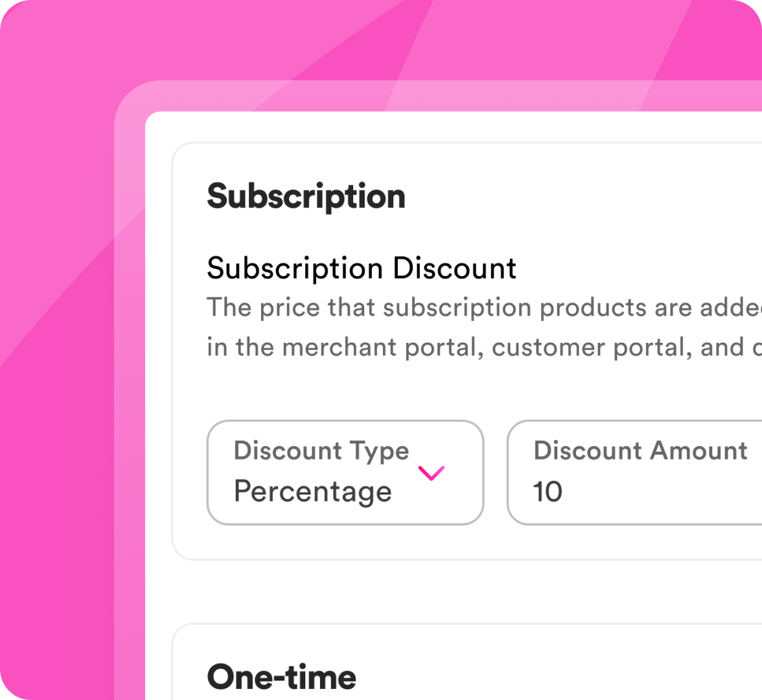Click the word "subscription" in the description
Image resolution: width=762 pixels, height=700 pixels.
(457, 308)
